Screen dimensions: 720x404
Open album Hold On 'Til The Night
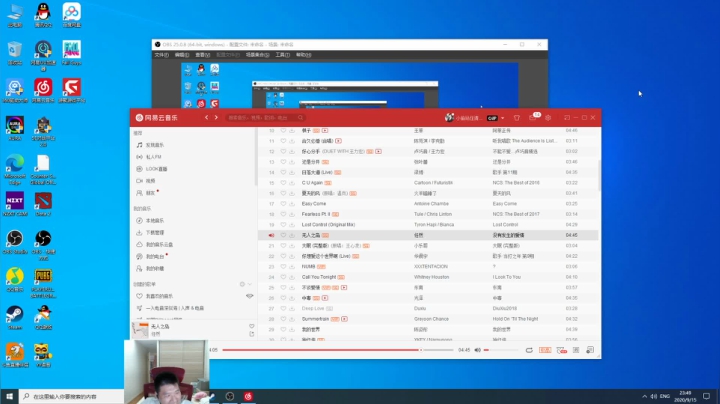(515, 319)
